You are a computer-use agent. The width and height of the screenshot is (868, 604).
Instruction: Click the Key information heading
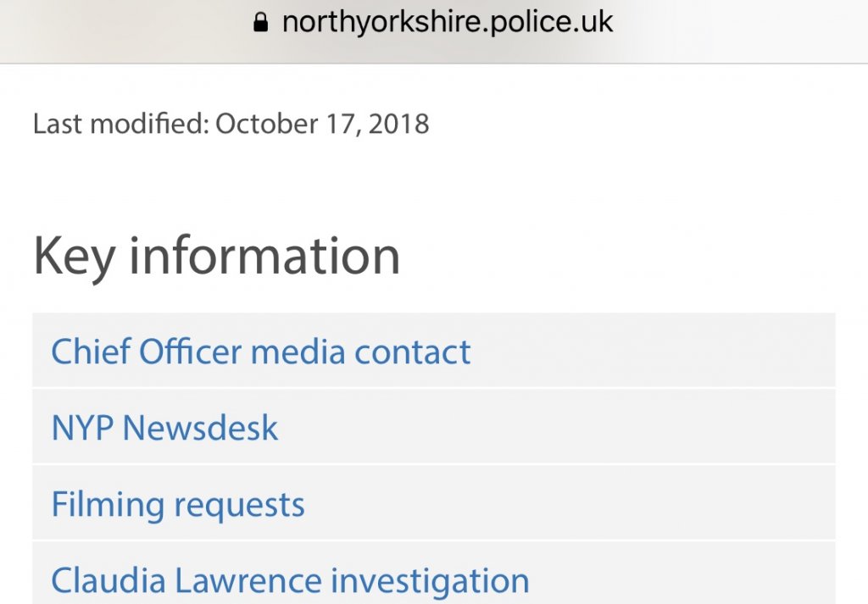click(216, 256)
